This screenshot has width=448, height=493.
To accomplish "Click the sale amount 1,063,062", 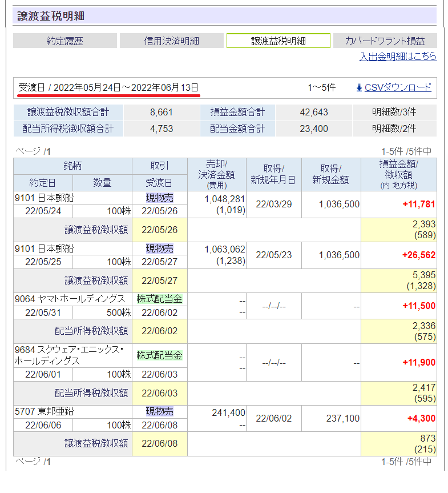I will click(x=225, y=250).
